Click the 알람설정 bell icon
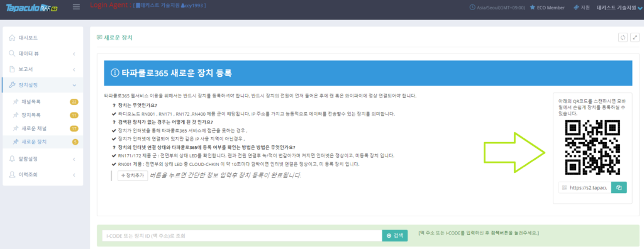The width and height of the screenshot is (644, 249). click(x=12, y=158)
